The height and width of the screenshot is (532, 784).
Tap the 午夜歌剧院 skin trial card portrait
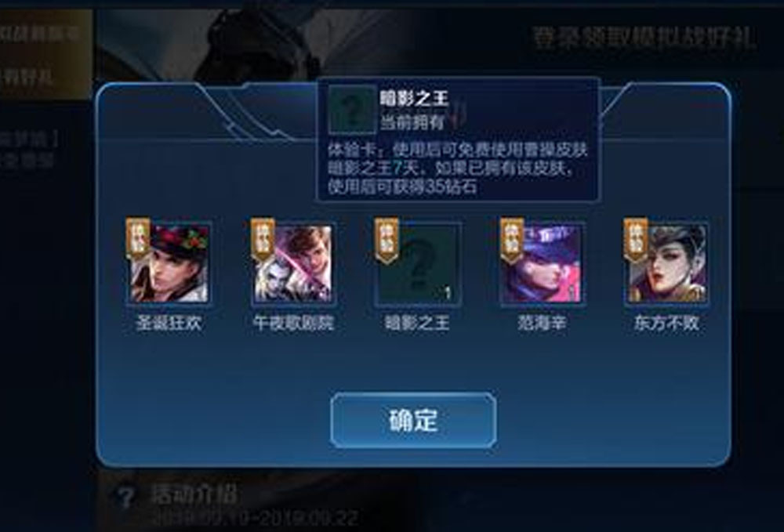(293, 263)
